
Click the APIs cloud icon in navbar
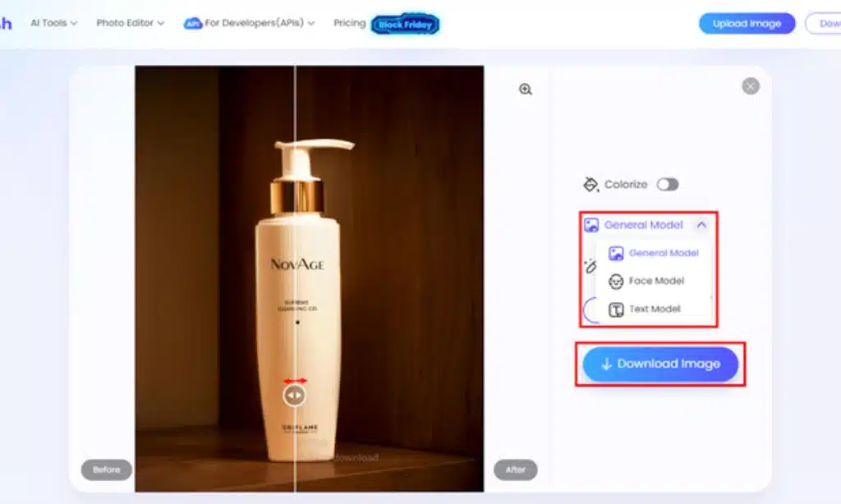click(192, 24)
